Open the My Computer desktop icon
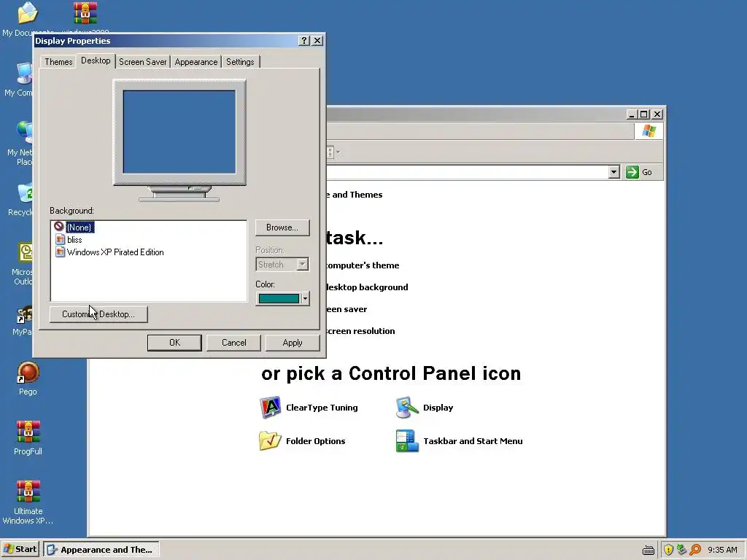The height and width of the screenshot is (560, 747). click(x=25, y=73)
